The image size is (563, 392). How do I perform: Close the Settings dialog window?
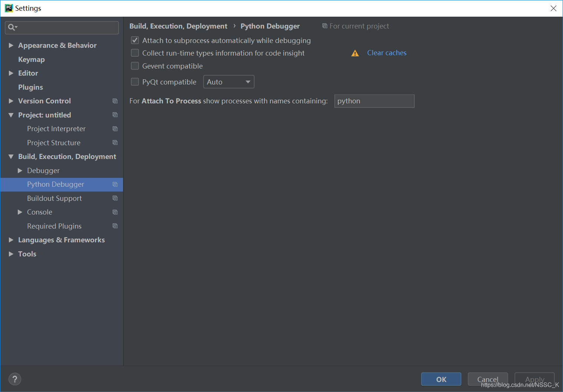pyautogui.click(x=553, y=8)
